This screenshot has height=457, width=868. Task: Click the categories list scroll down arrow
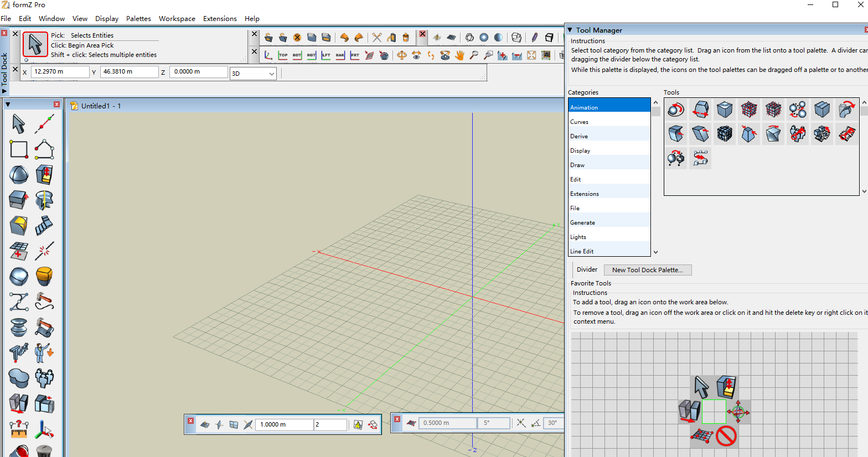655,252
